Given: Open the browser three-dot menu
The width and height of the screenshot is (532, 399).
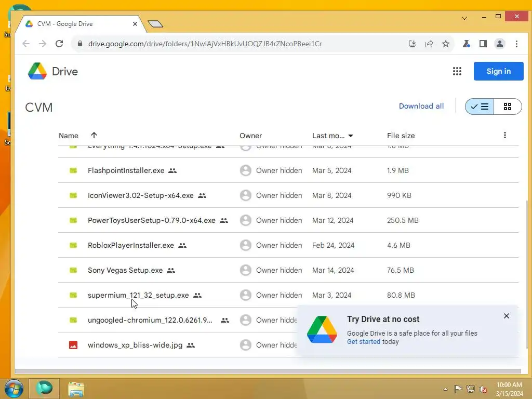Looking at the screenshot, I should [x=516, y=44].
